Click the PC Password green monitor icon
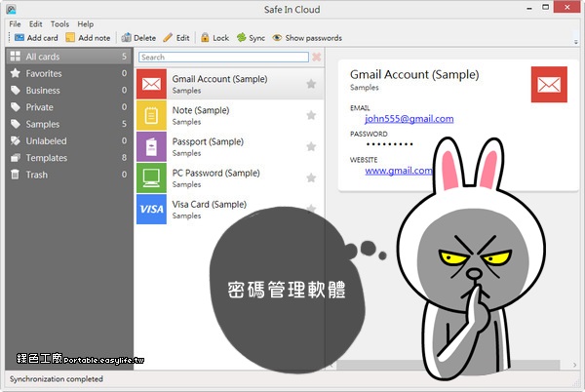Viewport: 585px width, 392px height. (151, 177)
